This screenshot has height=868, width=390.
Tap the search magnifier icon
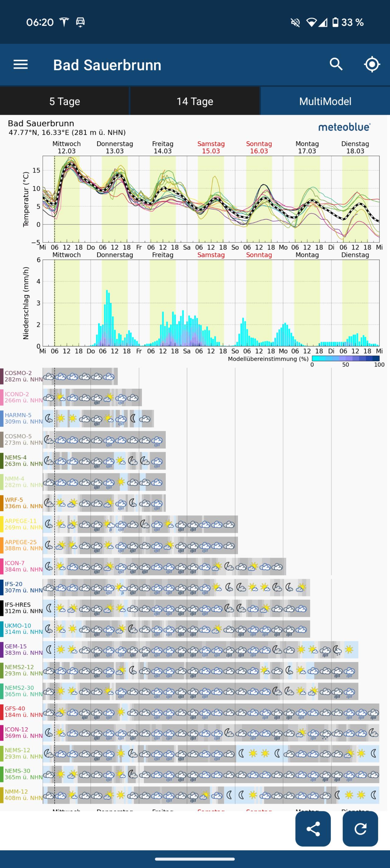pyautogui.click(x=336, y=64)
